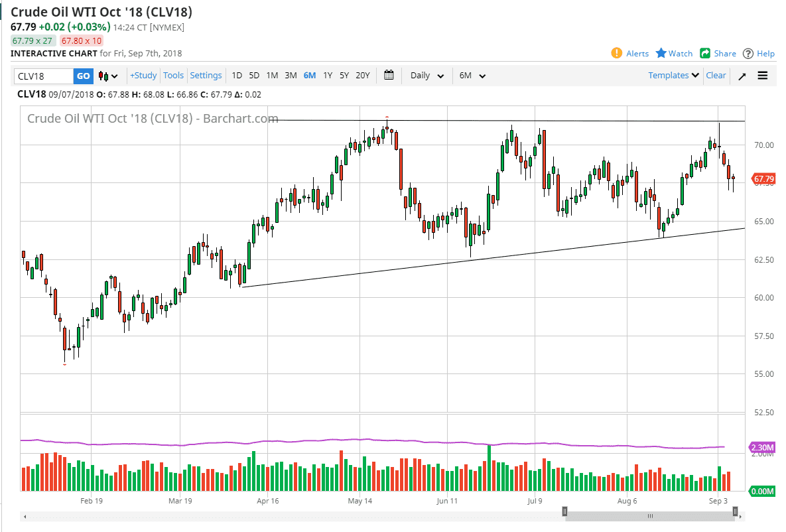Add chart to Watch list star
This screenshot has height=532, width=786.
tap(661, 53)
